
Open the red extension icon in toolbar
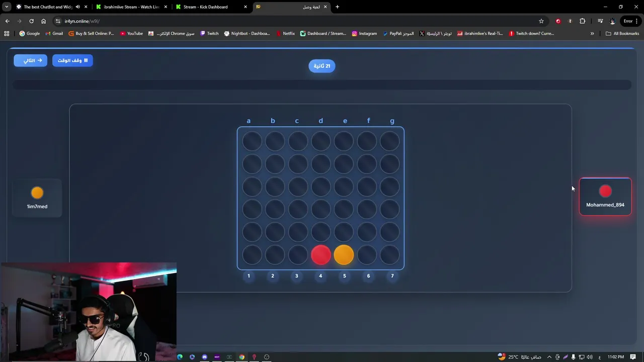pos(558,21)
